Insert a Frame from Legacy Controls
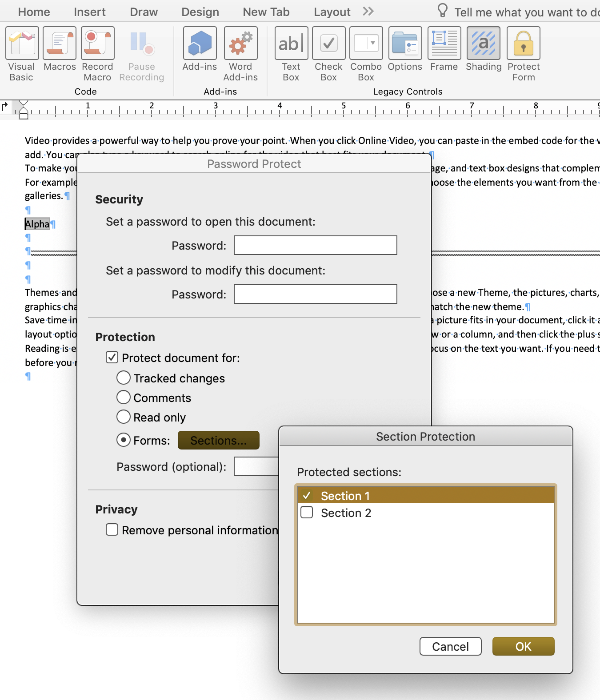This screenshot has height=700, width=600. coord(444,43)
